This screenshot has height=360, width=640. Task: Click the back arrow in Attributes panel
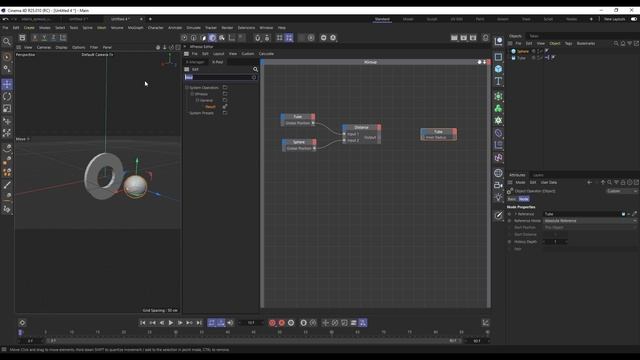point(589,182)
